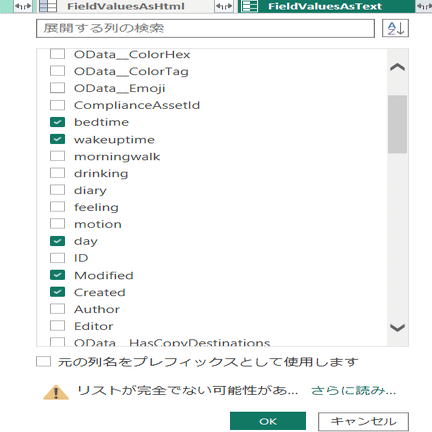Enable the morningwalk column checkbox
Screen dimensions: 432x432
tap(57, 156)
